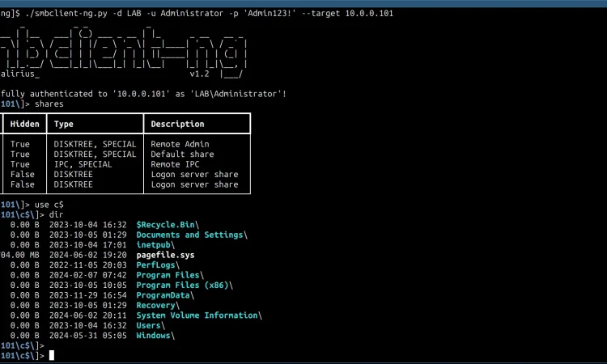Click True in the Remote IPC row
This screenshot has height=364, width=607.
point(19,164)
